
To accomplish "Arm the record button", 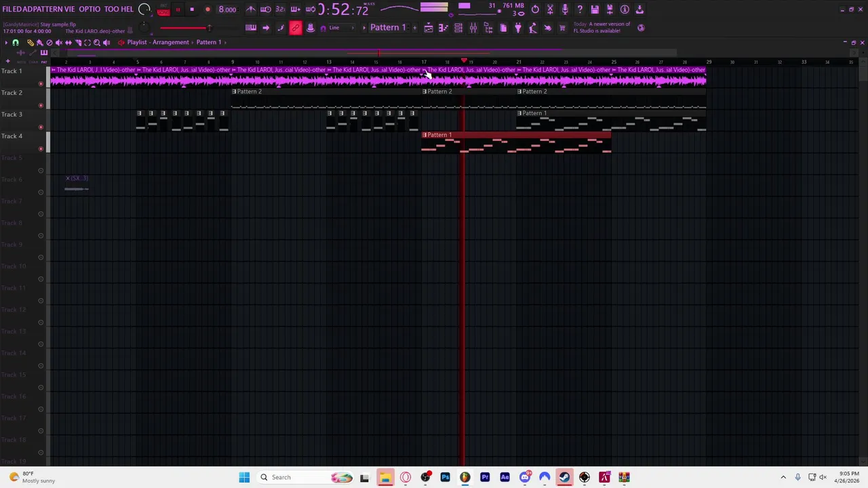I will coord(208,9).
